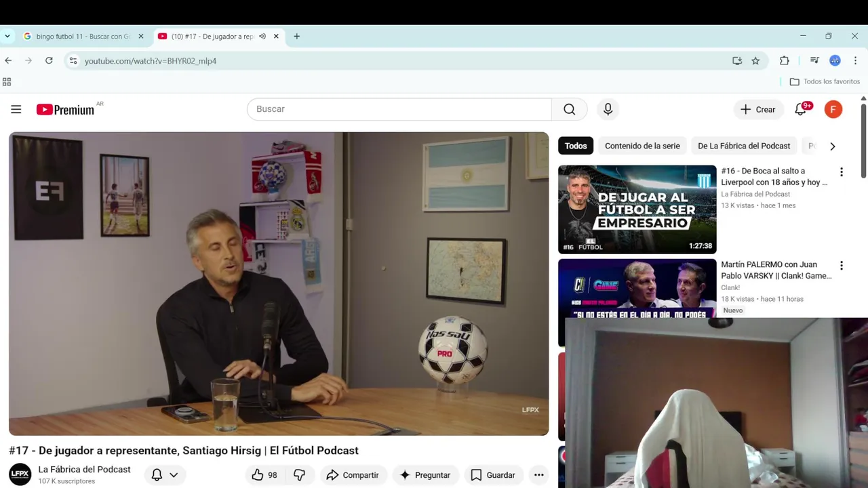
Task: Open the #16 De Boca al salto title
Action: [774, 176]
